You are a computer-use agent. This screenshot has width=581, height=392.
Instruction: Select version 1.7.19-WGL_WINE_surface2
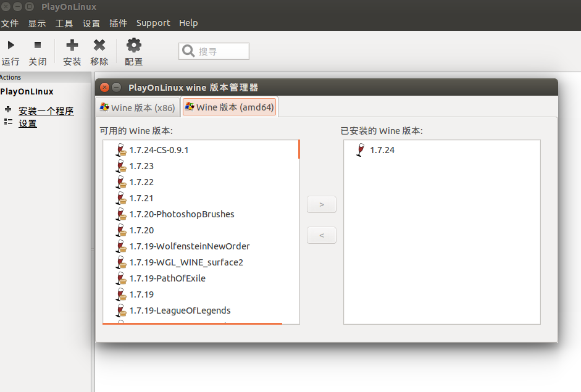(186, 262)
